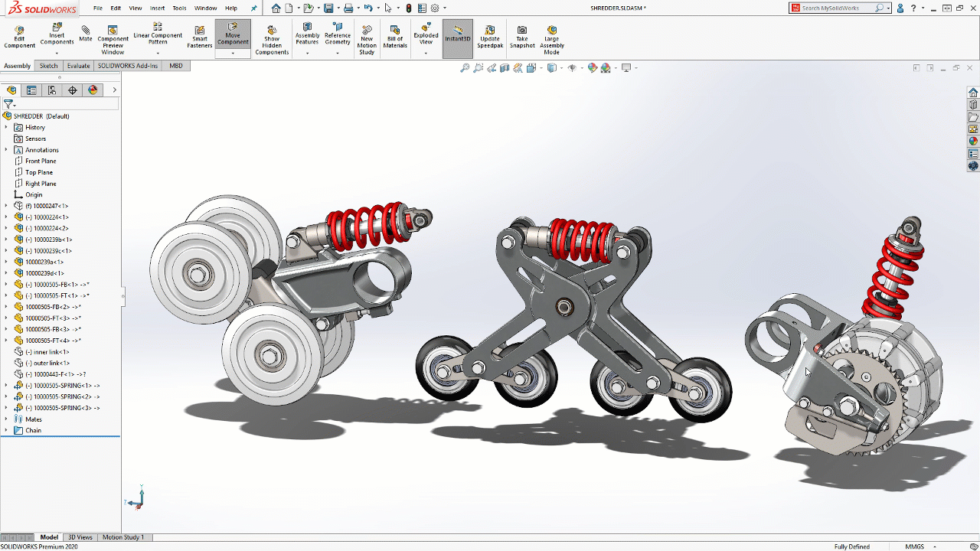This screenshot has width=980, height=551.
Task: Expand the History node in tree
Action: 6,128
